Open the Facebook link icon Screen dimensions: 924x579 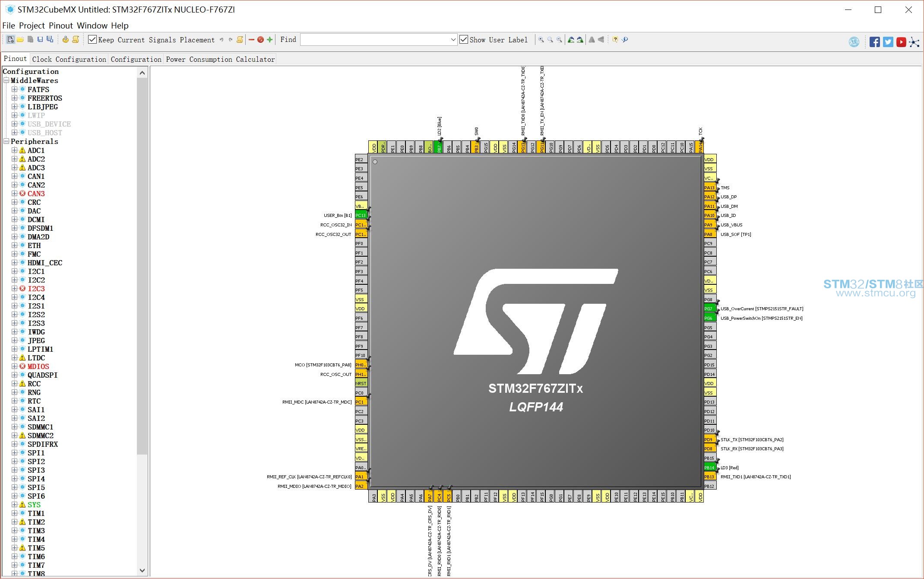tap(875, 42)
